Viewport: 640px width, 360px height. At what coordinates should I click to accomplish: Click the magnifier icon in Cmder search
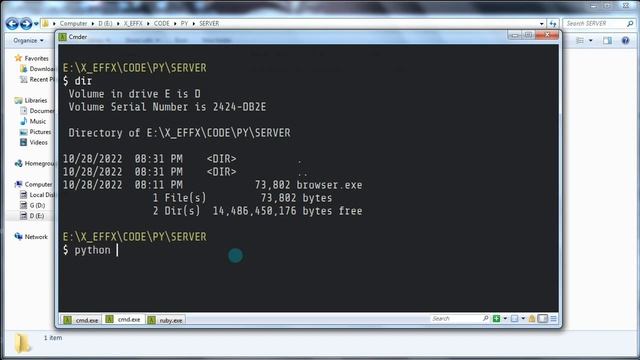(486, 318)
